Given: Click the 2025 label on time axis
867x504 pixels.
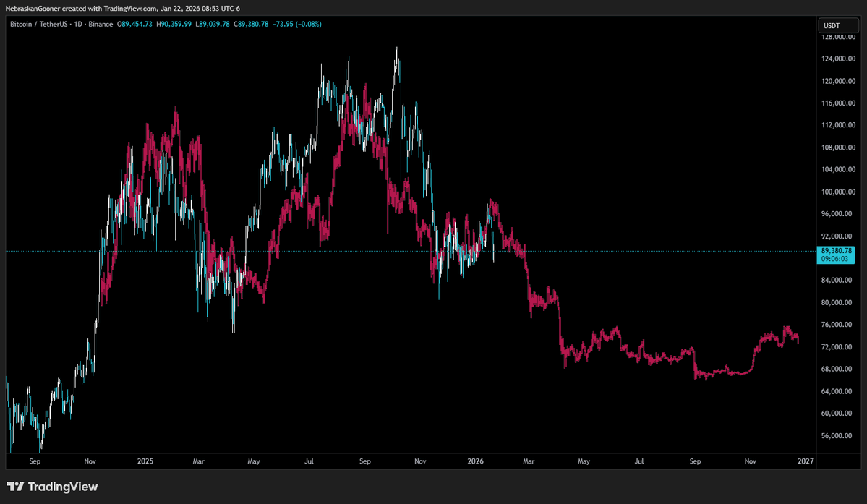Looking at the screenshot, I should point(145,461).
